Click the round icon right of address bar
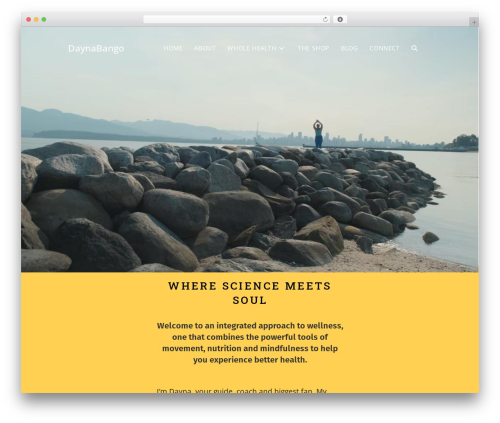 click(x=340, y=20)
